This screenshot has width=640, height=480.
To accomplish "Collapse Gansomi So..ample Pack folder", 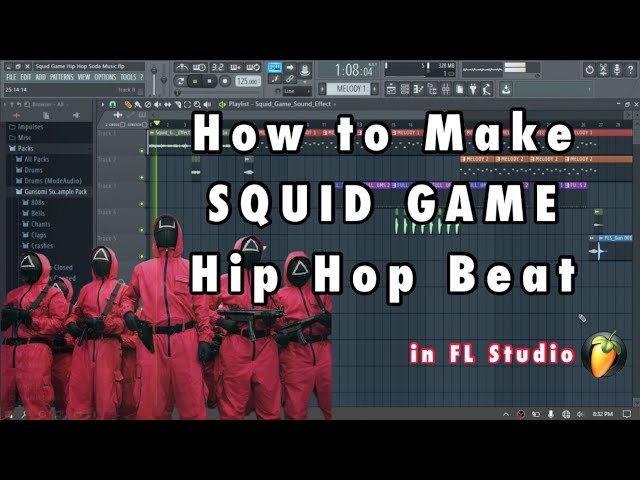I will [51, 191].
